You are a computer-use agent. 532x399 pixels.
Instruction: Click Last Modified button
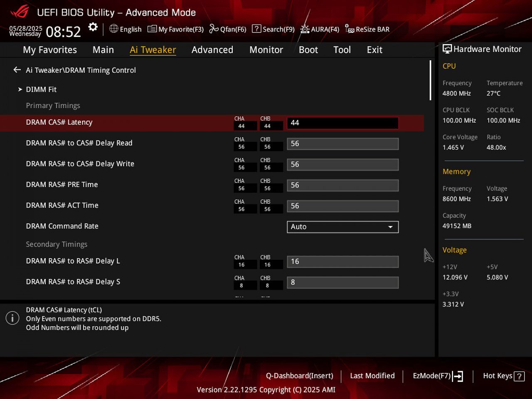[372, 376]
